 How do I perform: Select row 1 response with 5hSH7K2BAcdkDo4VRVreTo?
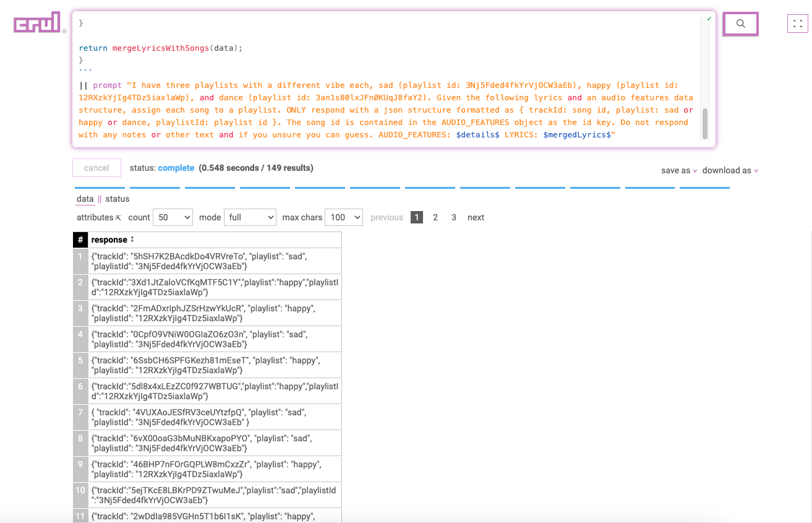click(x=215, y=261)
